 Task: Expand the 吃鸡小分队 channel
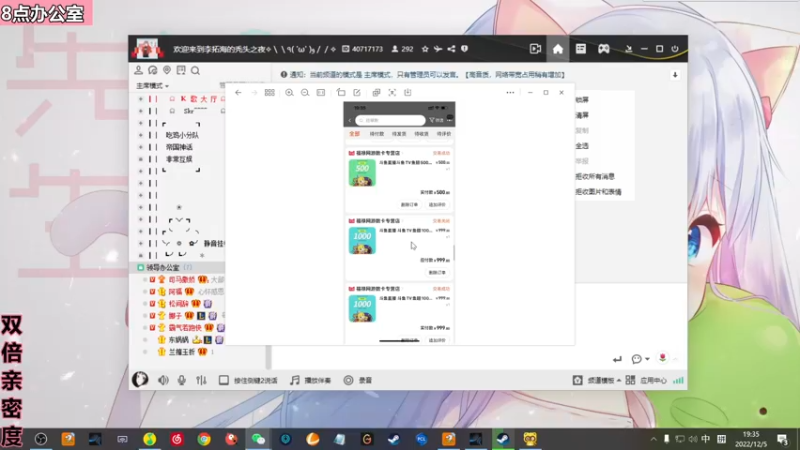coord(141,135)
